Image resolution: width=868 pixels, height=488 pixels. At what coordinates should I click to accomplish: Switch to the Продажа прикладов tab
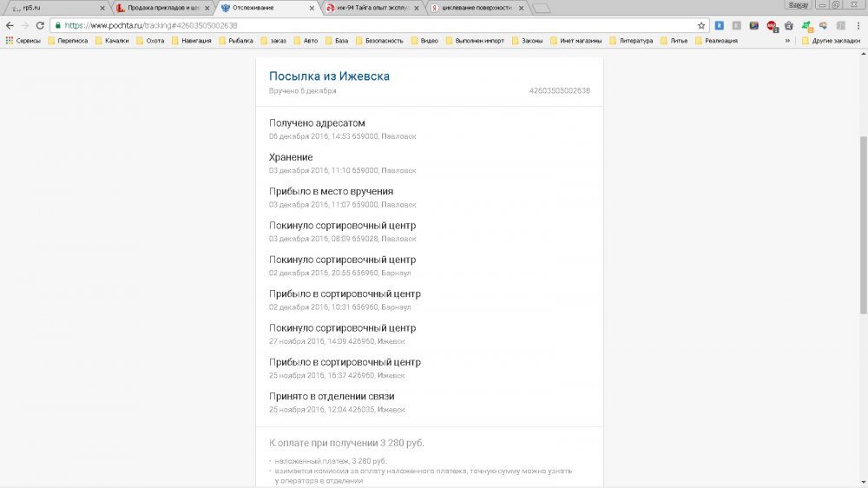(161, 8)
